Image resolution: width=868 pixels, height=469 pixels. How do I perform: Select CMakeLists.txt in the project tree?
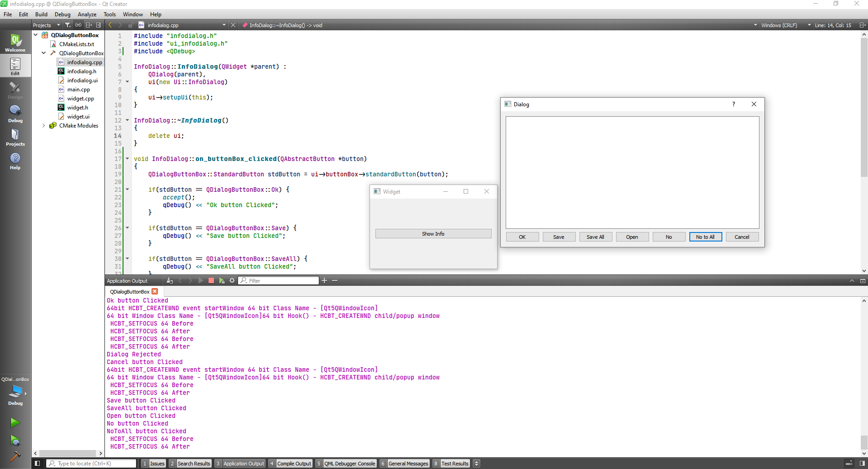click(76, 44)
